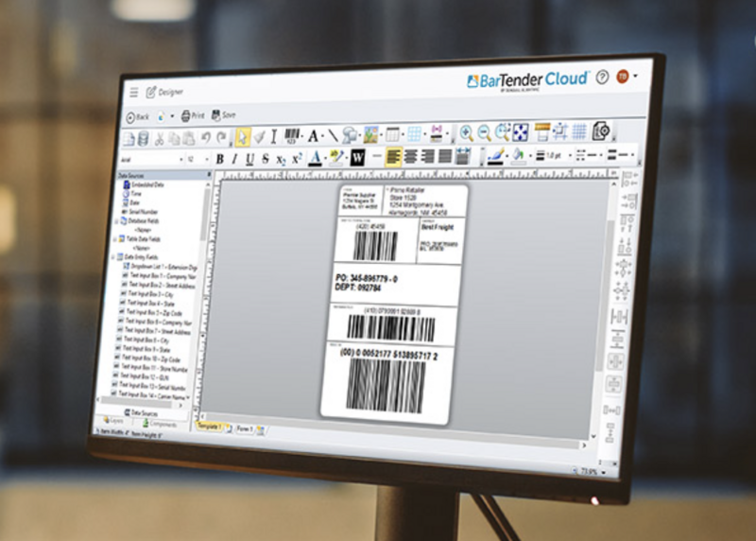756x541 pixels.
Task: Select the Shape tool
Action: pos(350,135)
